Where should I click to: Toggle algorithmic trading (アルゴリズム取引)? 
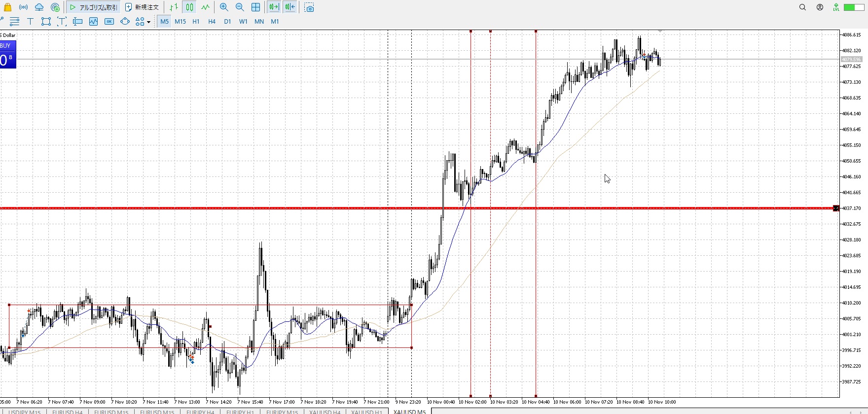point(94,7)
